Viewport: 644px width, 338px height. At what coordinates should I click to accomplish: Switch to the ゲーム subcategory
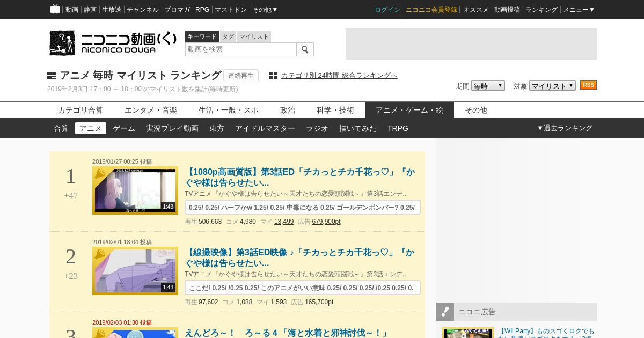(124, 128)
